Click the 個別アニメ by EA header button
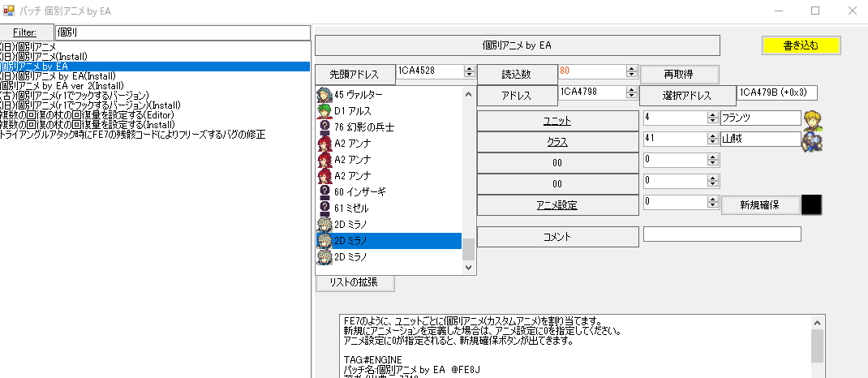 tap(517, 45)
